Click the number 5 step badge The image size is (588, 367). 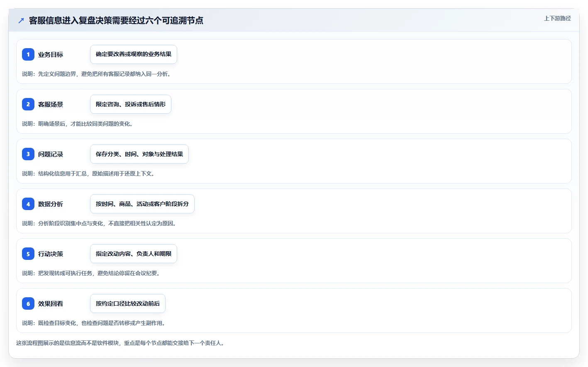pos(28,254)
